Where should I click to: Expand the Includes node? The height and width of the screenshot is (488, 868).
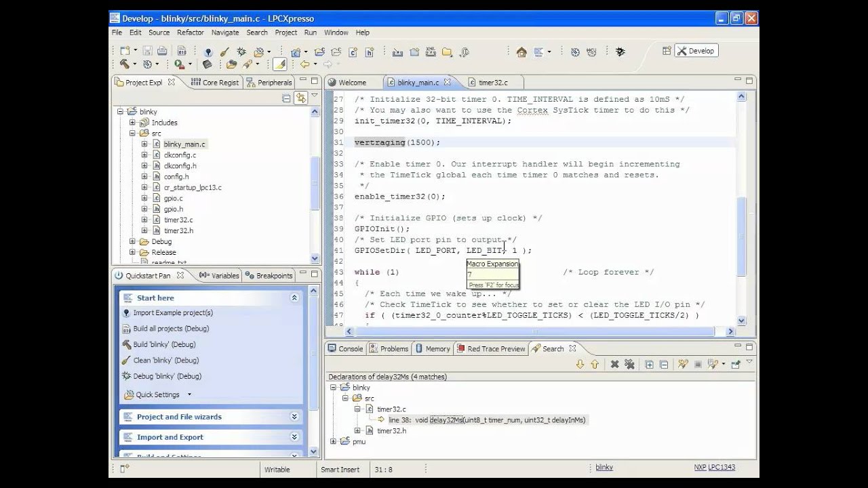click(x=133, y=123)
